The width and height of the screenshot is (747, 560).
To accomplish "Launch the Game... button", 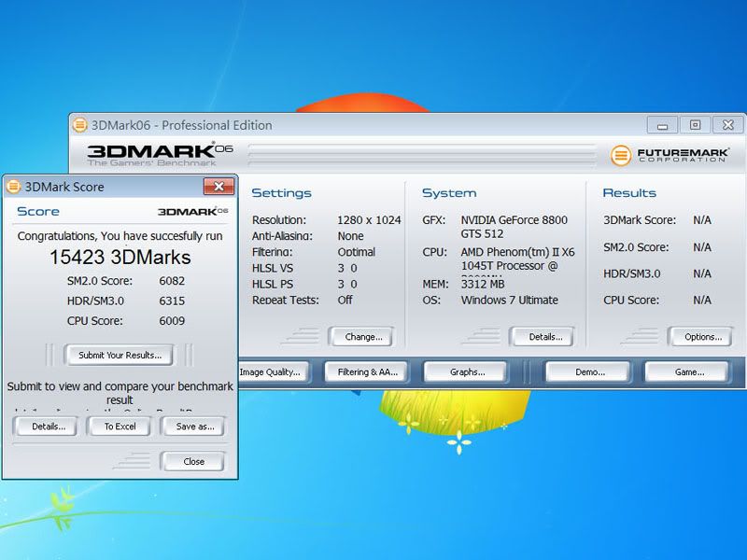I will [689, 371].
